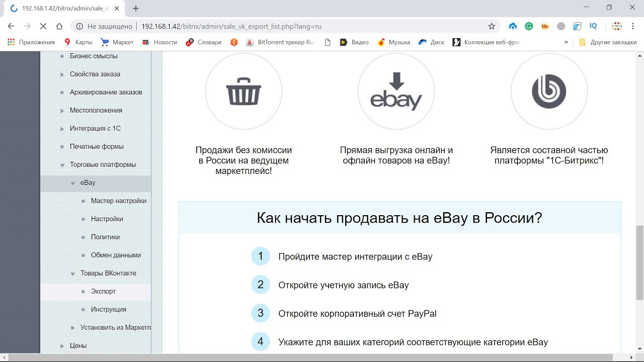
Task: Open Инструкция under Товары ВКонтакте
Action: click(x=109, y=309)
